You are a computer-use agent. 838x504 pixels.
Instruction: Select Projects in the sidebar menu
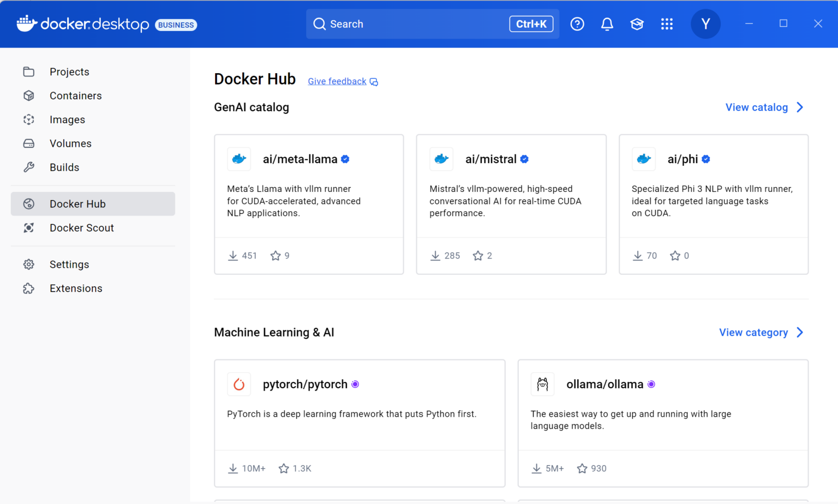pos(69,71)
